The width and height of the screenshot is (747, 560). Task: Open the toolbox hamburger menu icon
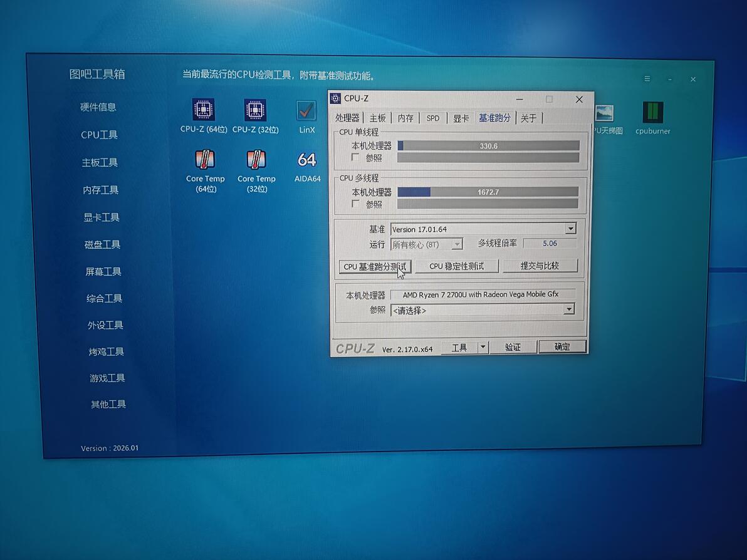pyautogui.click(x=647, y=78)
